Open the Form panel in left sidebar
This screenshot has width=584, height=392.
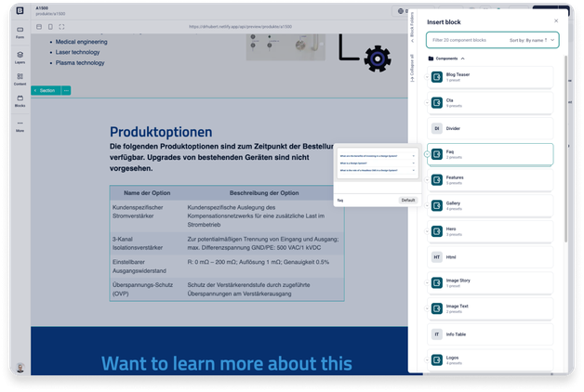click(x=20, y=33)
